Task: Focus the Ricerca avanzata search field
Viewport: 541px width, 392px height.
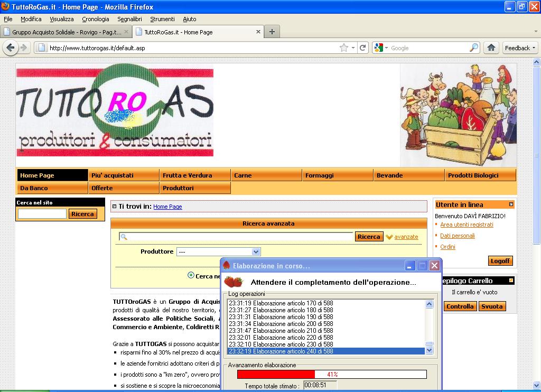Action: [x=236, y=237]
